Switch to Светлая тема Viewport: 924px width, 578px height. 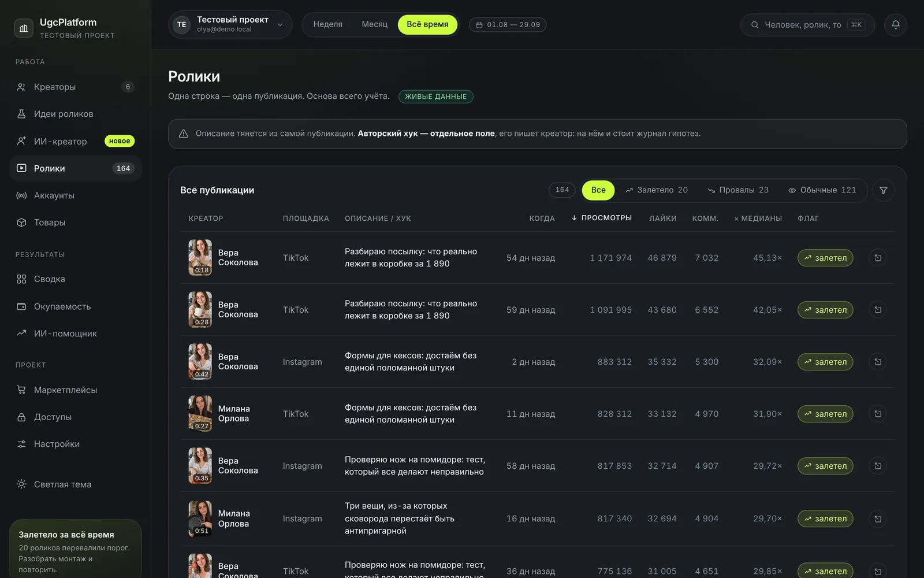(x=76, y=484)
